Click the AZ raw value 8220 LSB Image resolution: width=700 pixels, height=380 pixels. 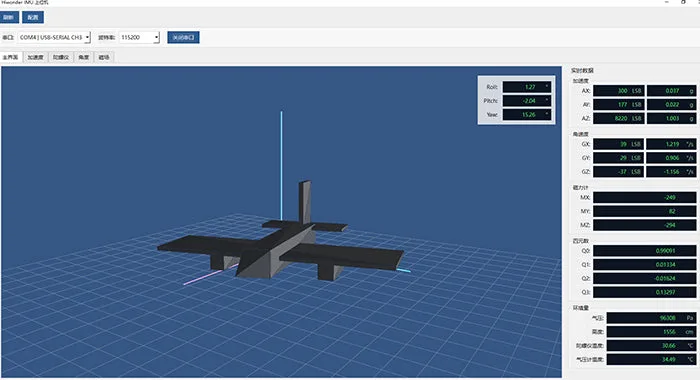tap(618, 118)
